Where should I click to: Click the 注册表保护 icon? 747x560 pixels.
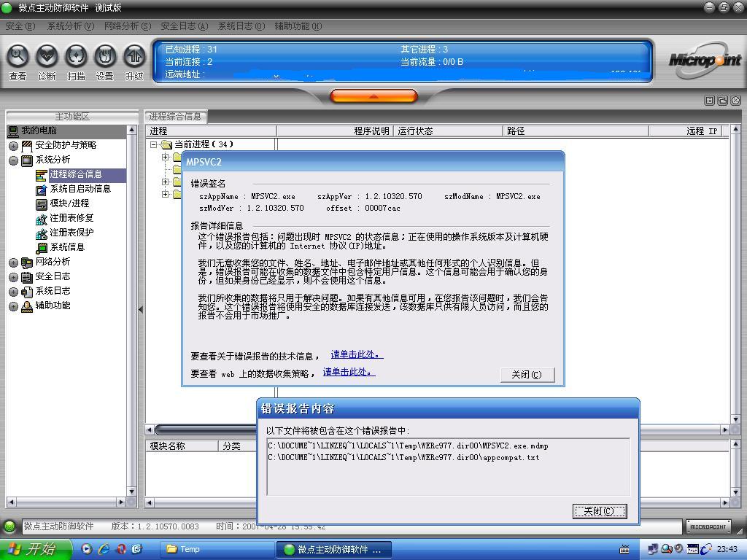coord(42,234)
